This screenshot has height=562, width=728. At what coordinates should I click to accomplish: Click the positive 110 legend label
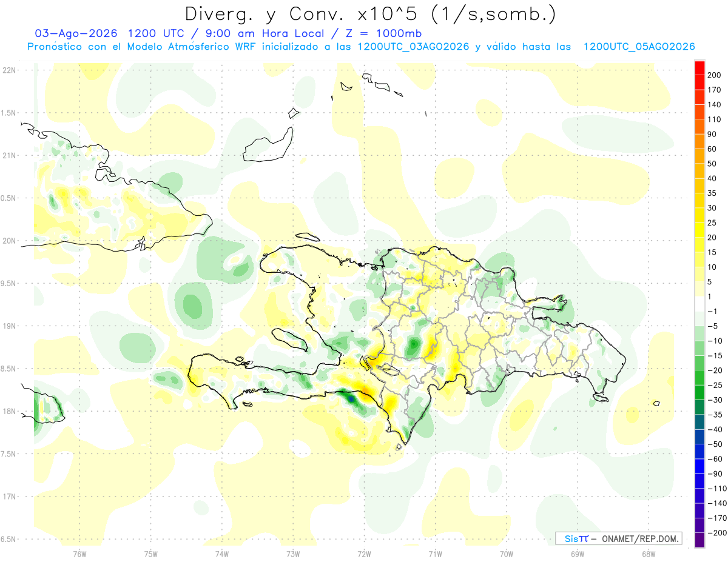[714, 119]
